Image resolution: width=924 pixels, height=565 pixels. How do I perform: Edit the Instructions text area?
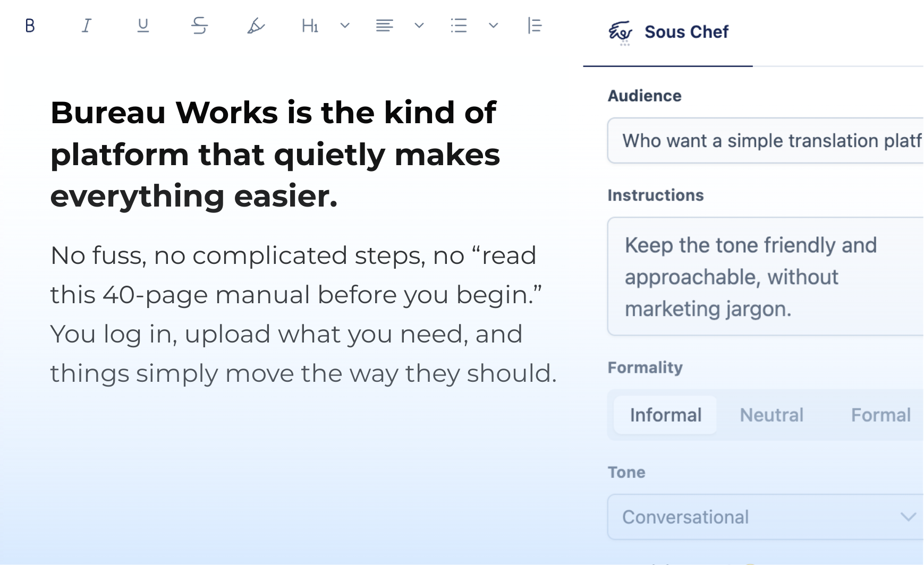coord(765,277)
